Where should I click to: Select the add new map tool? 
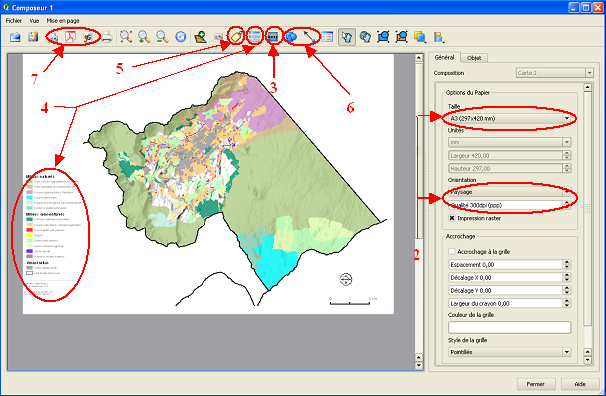point(200,37)
